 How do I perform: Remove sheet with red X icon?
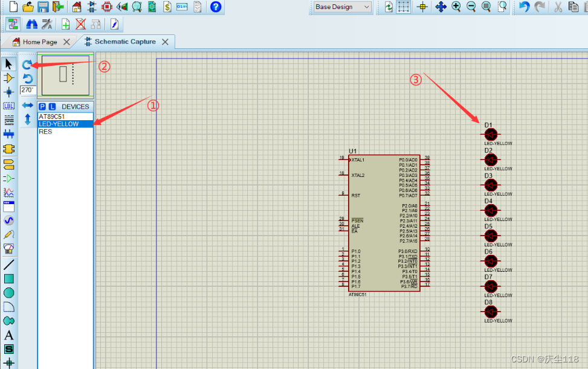click(80, 25)
